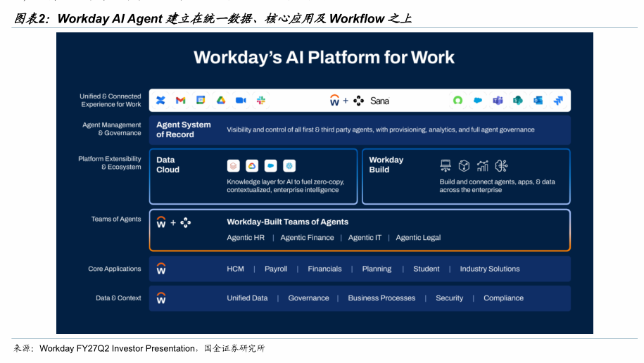Screen dimensions: 644x363
Task: Click the computer icon in Workday Build
Action: tap(446, 165)
